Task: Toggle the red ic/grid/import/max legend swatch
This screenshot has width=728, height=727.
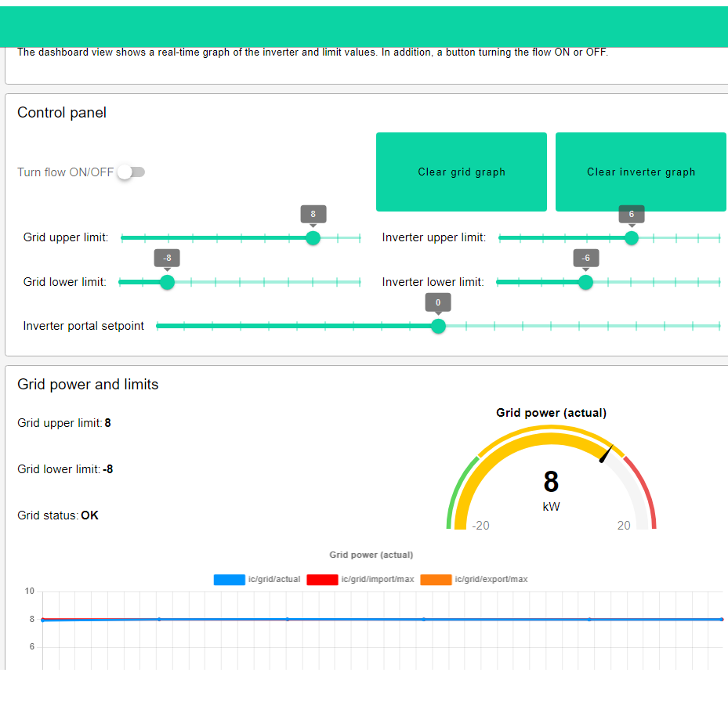Action: click(322, 580)
